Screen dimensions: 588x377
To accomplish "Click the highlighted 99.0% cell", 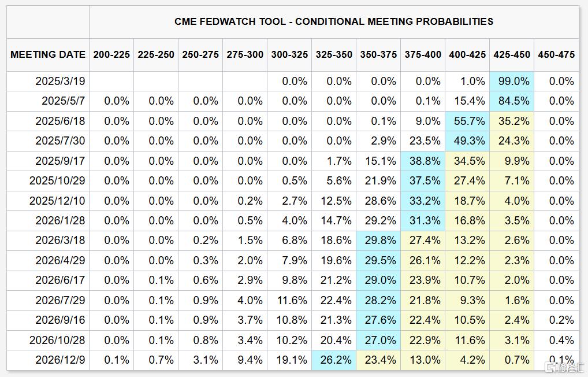I will [x=511, y=82].
